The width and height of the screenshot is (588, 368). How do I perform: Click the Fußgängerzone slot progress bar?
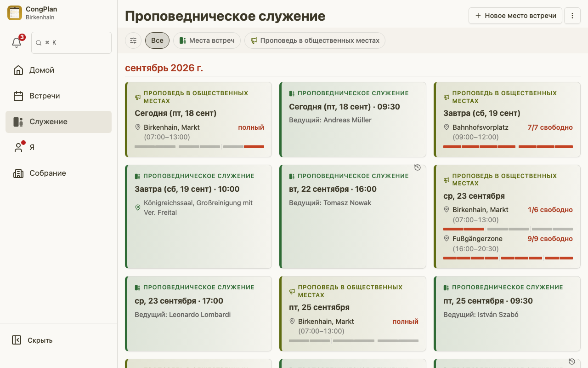point(508,258)
